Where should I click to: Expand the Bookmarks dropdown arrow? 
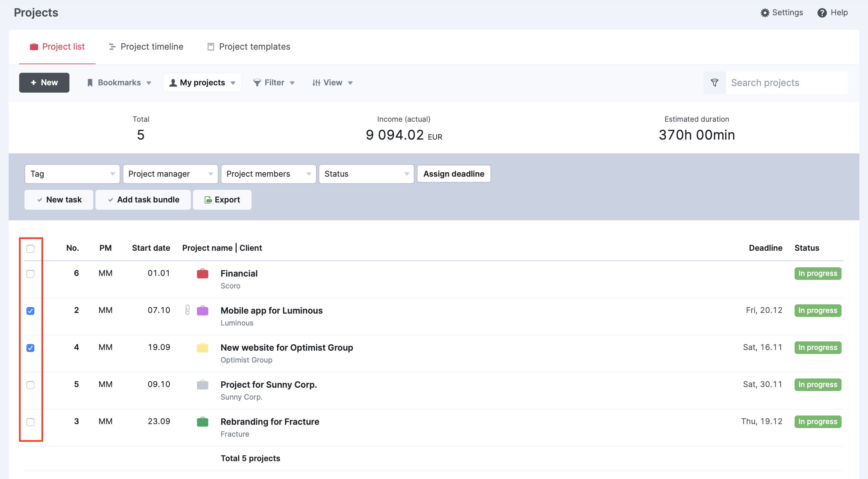[149, 83]
